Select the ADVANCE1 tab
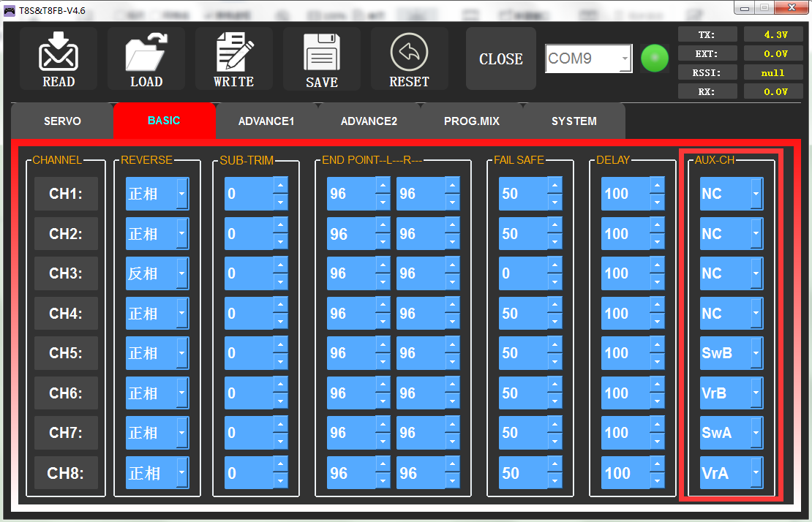 point(266,121)
